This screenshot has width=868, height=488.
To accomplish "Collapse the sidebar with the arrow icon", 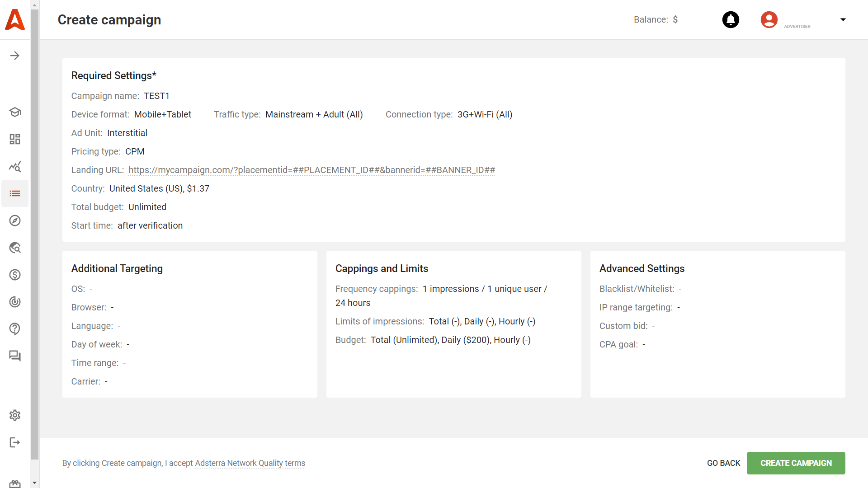I will pyautogui.click(x=15, y=55).
